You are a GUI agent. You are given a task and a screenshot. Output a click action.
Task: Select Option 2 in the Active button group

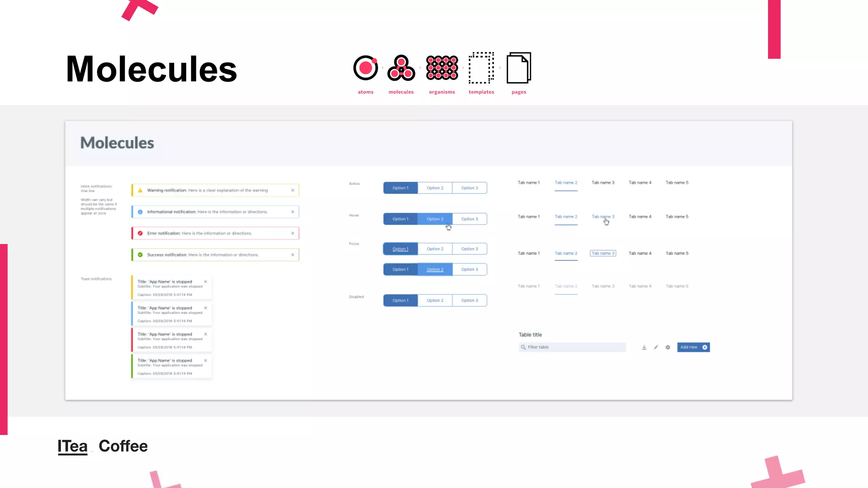435,188
